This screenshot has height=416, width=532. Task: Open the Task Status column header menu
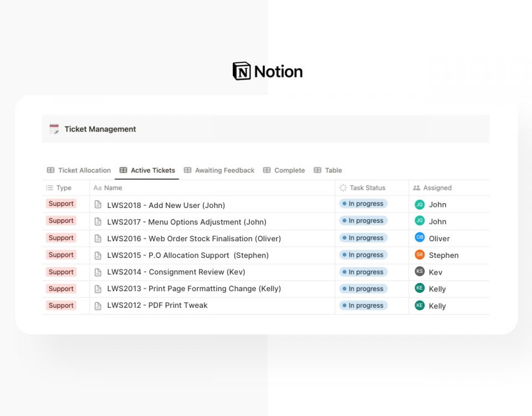pos(367,188)
